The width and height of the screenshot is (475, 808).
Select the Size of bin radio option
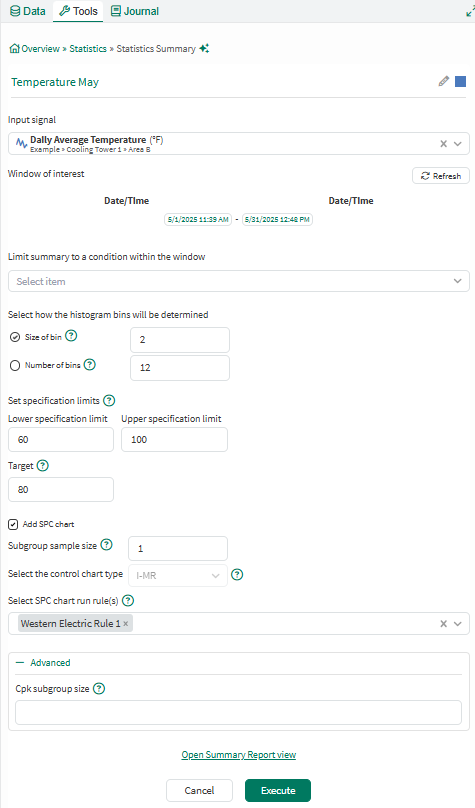click(15, 337)
